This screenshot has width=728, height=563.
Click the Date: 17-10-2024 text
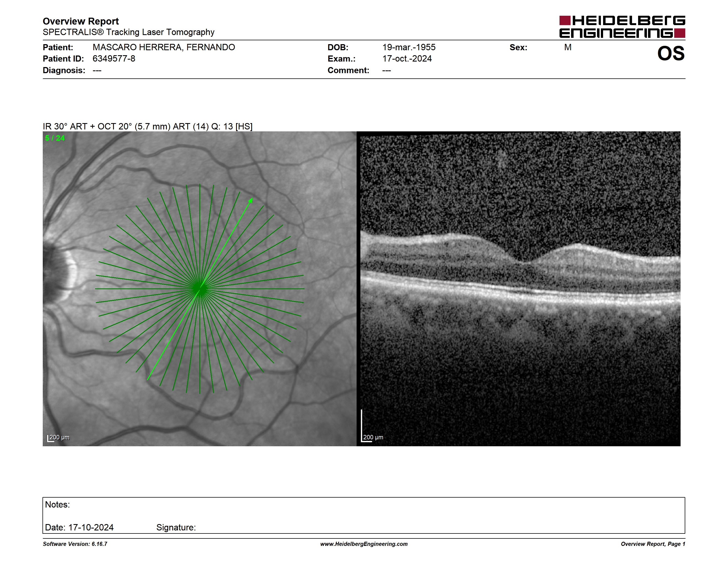[79, 527]
